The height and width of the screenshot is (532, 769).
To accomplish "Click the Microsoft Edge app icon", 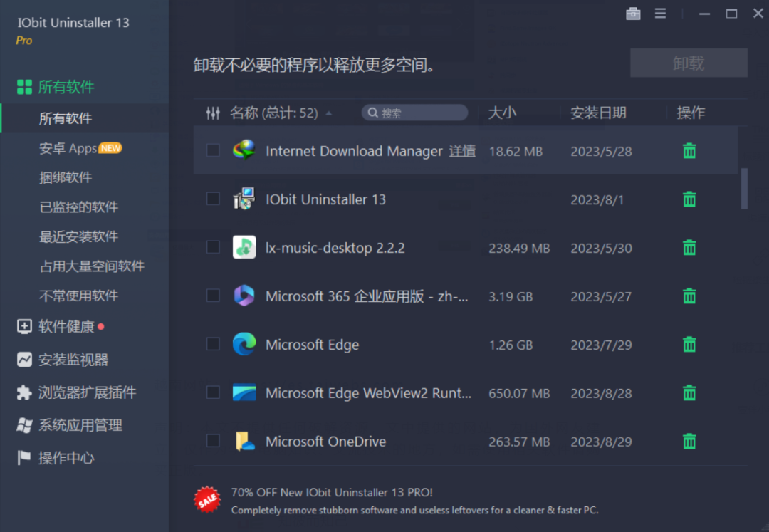I will tap(244, 344).
